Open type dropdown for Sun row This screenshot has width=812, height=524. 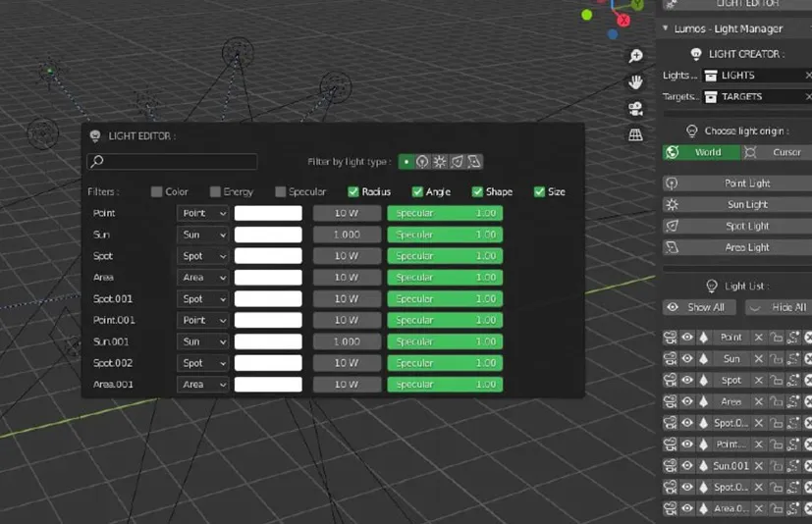click(203, 235)
